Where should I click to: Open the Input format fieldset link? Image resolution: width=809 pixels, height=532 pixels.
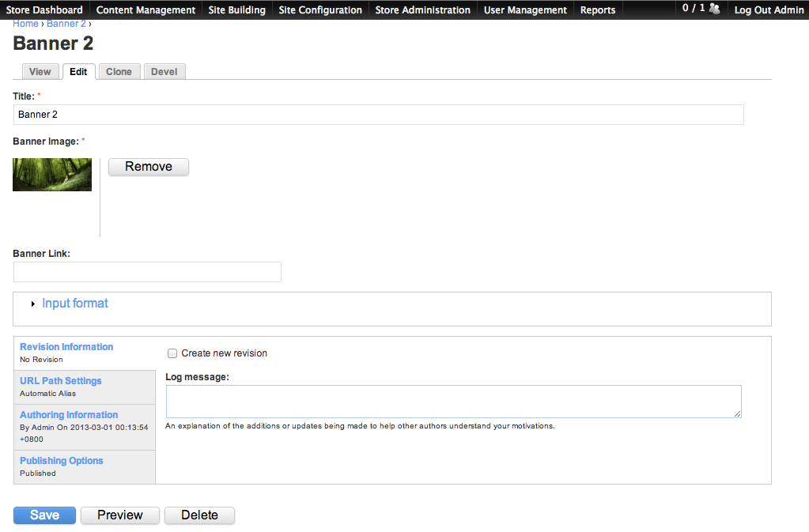pos(75,303)
